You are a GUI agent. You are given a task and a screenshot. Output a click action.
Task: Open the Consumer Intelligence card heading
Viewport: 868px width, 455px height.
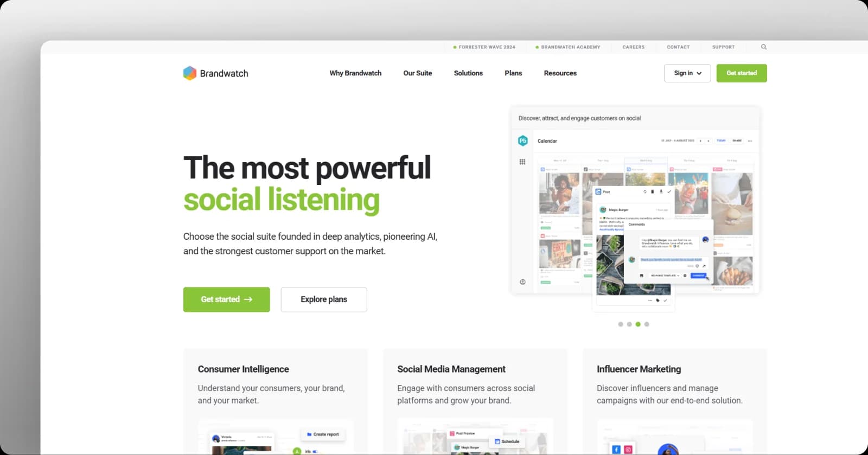pos(243,369)
